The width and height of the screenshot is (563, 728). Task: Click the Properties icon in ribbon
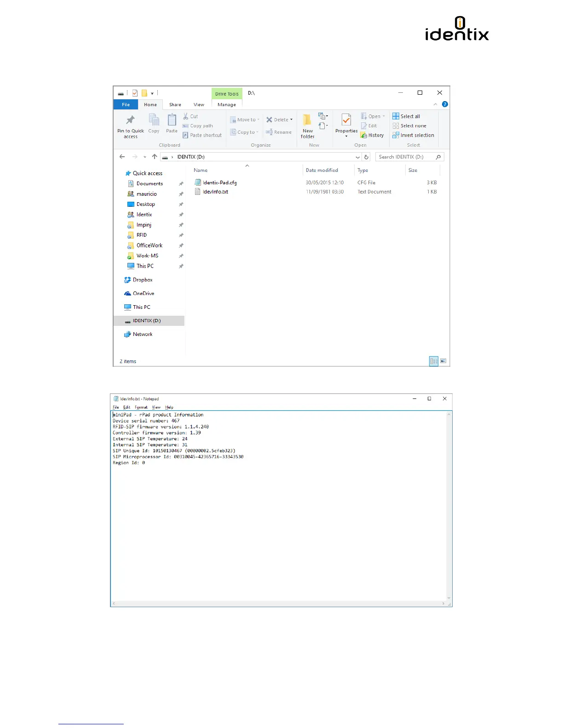pos(346,120)
